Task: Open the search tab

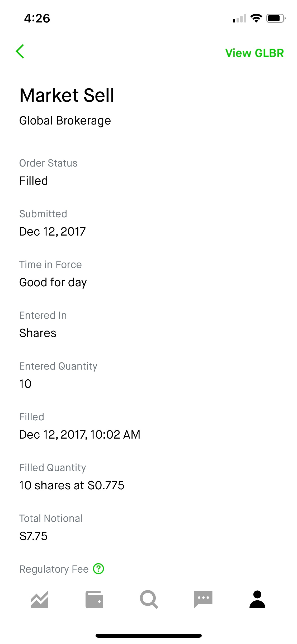Action: (x=149, y=599)
